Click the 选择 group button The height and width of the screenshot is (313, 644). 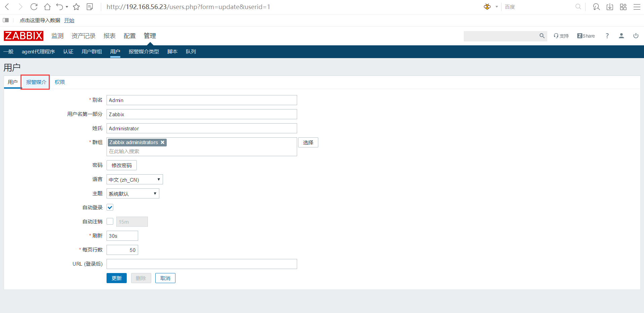pyautogui.click(x=308, y=143)
